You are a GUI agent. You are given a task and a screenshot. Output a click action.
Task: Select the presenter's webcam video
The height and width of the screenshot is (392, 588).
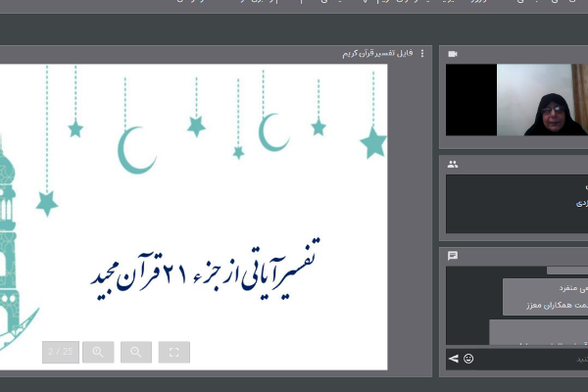coord(542,100)
